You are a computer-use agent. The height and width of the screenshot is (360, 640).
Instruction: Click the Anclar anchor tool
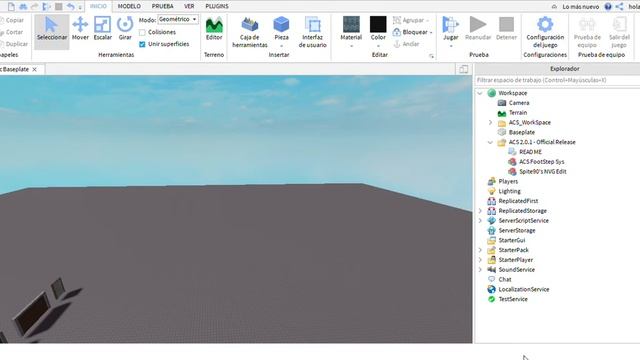tap(407, 44)
